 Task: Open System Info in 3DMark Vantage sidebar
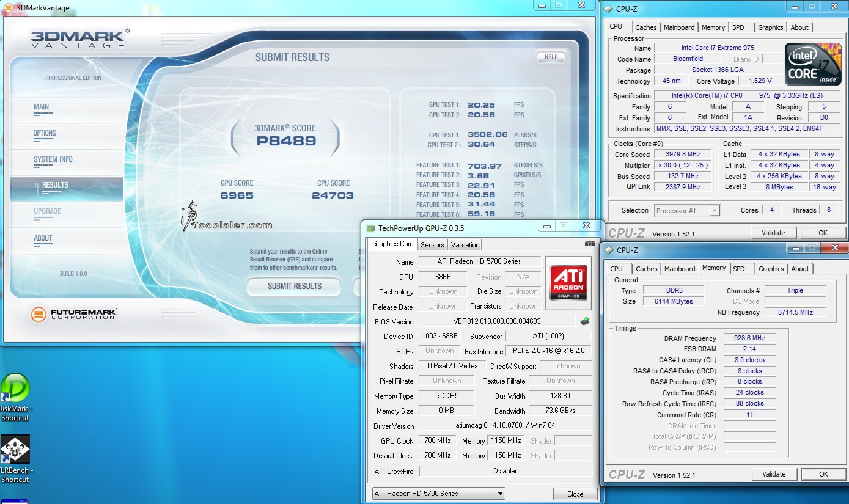[x=53, y=159]
